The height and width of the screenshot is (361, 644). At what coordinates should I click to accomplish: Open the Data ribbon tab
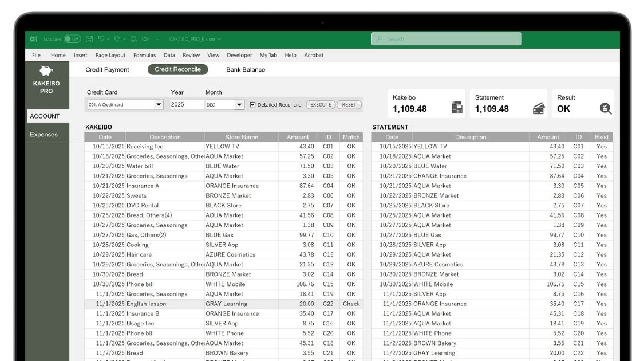(169, 55)
